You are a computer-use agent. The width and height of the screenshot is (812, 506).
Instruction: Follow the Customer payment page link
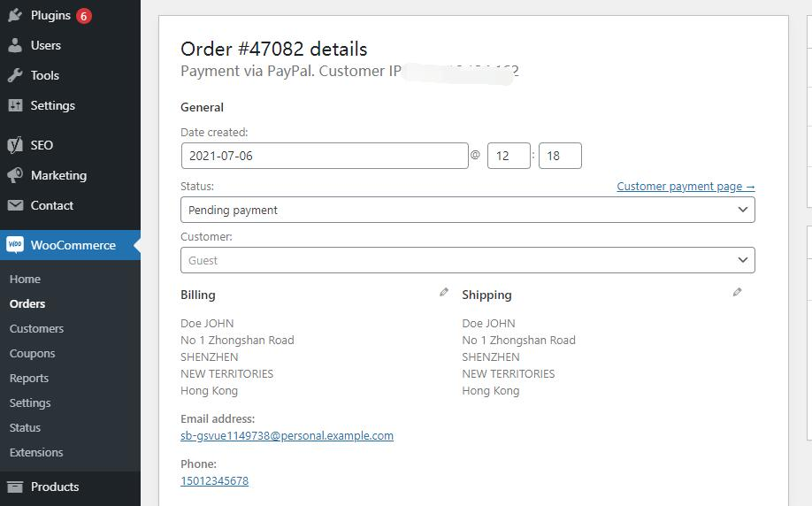[x=686, y=187]
